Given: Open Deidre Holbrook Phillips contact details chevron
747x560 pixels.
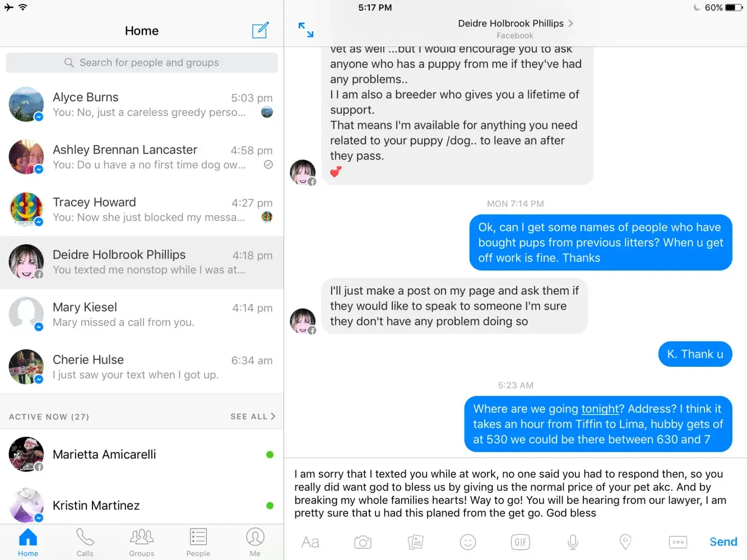Looking at the screenshot, I should click(x=570, y=24).
